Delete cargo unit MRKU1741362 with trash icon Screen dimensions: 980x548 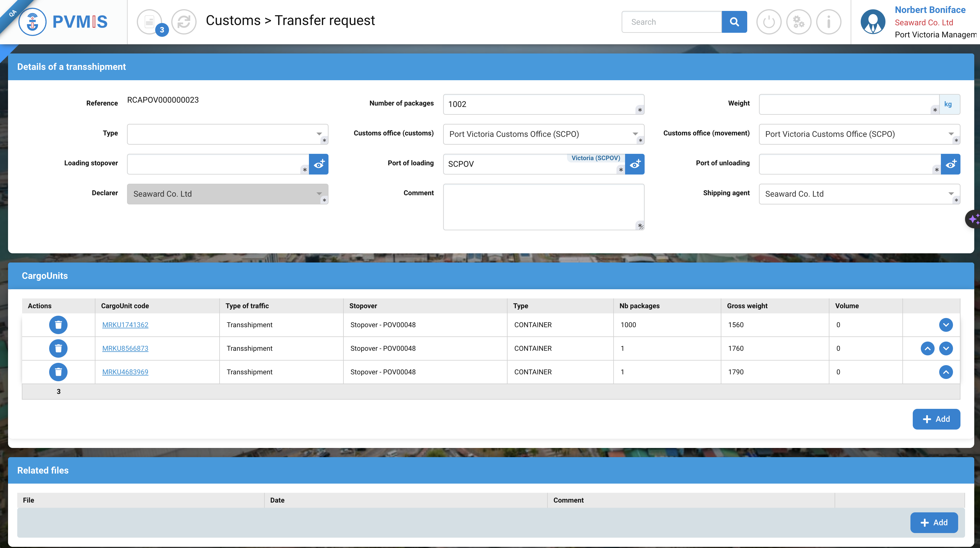[x=58, y=325]
